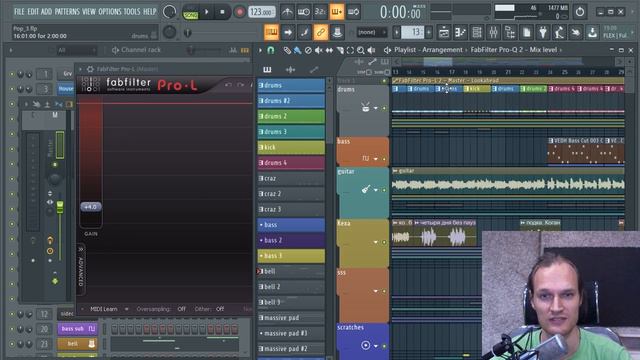The height and width of the screenshot is (360, 640).
Task: Click the step editing arrow icon
Action: [x=288, y=32]
